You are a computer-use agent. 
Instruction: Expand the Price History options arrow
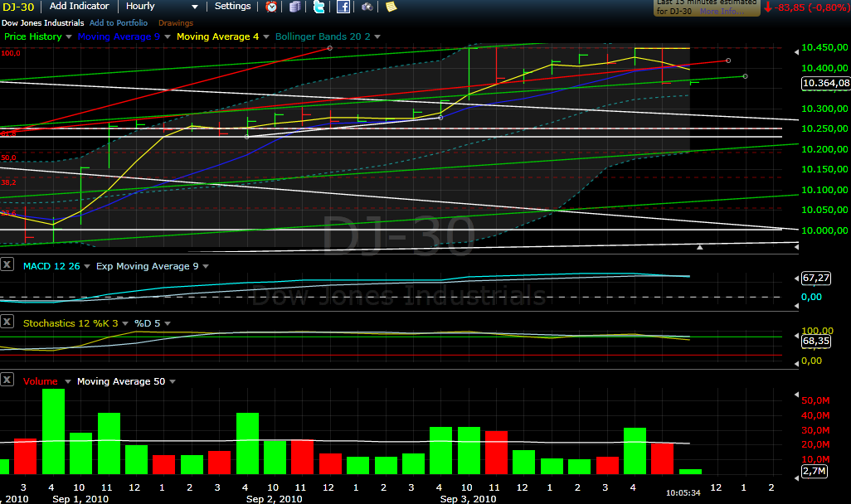(x=68, y=37)
